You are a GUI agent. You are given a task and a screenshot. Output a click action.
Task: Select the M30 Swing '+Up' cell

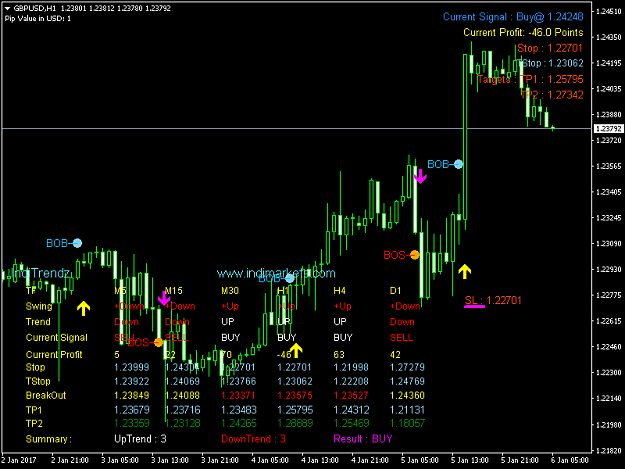(x=230, y=306)
